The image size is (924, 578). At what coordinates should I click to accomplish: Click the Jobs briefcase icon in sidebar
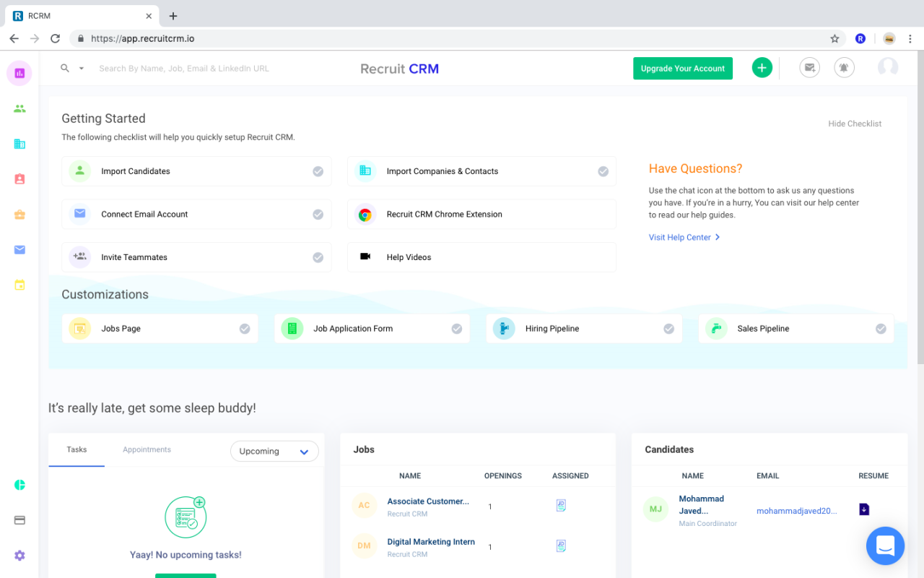pos(19,214)
